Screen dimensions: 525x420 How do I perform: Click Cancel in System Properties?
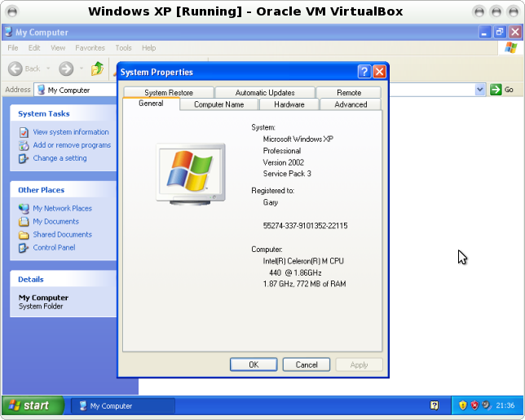point(307,365)
